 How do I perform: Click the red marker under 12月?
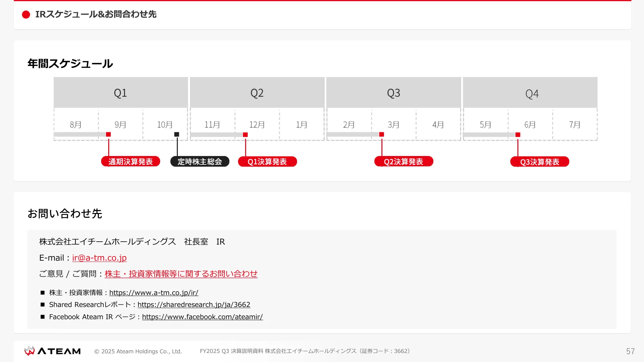pos(245,135)
